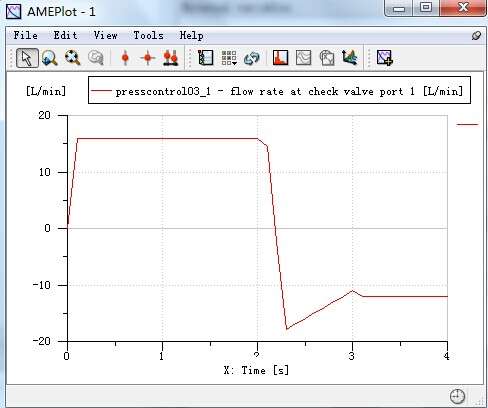Image resolution: width=488 pixels, height=408 pixels.
Task: Open the plot manager list icon
Action: [205, 58]
